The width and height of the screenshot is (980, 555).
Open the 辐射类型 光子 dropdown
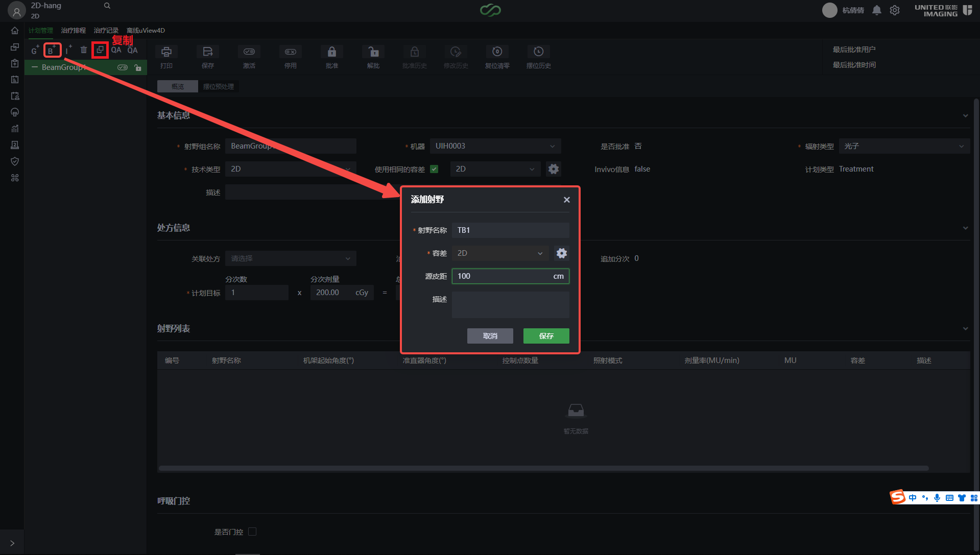click(904, 146)
